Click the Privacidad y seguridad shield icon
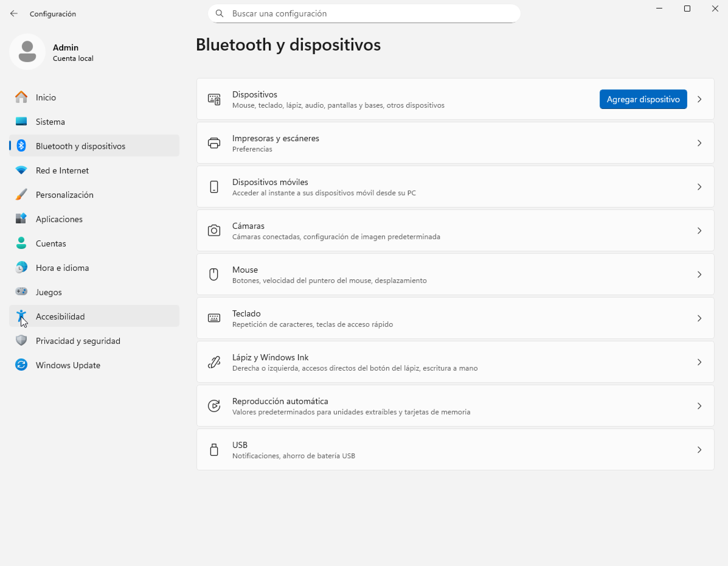Screen dimensions: 728x566 [x=21, y=341]
